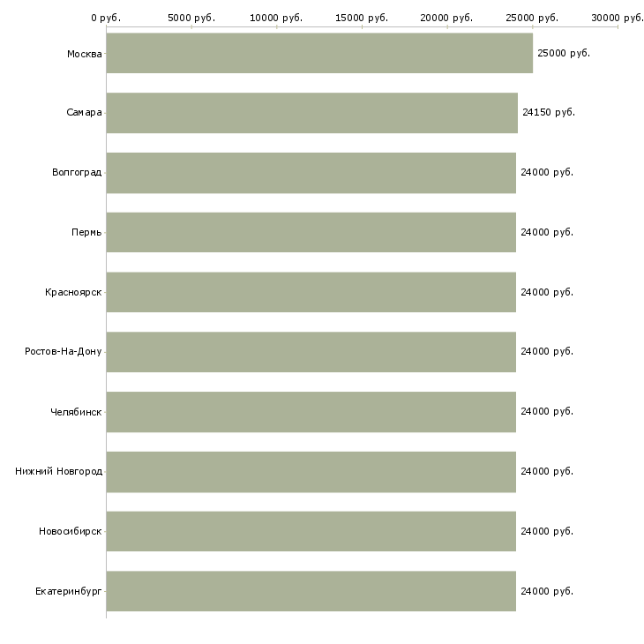Click the Самара city axis label
The image size is (644, 644).
pos(84,113)
